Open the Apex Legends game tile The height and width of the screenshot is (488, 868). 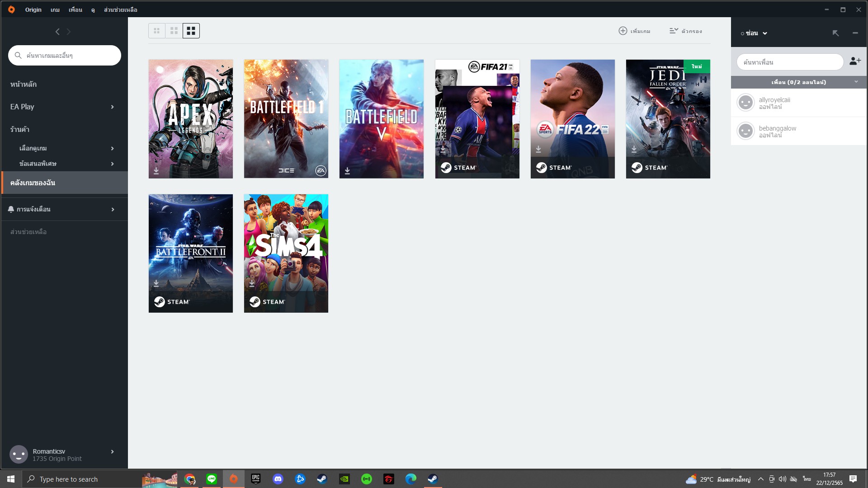click(191, 119)
